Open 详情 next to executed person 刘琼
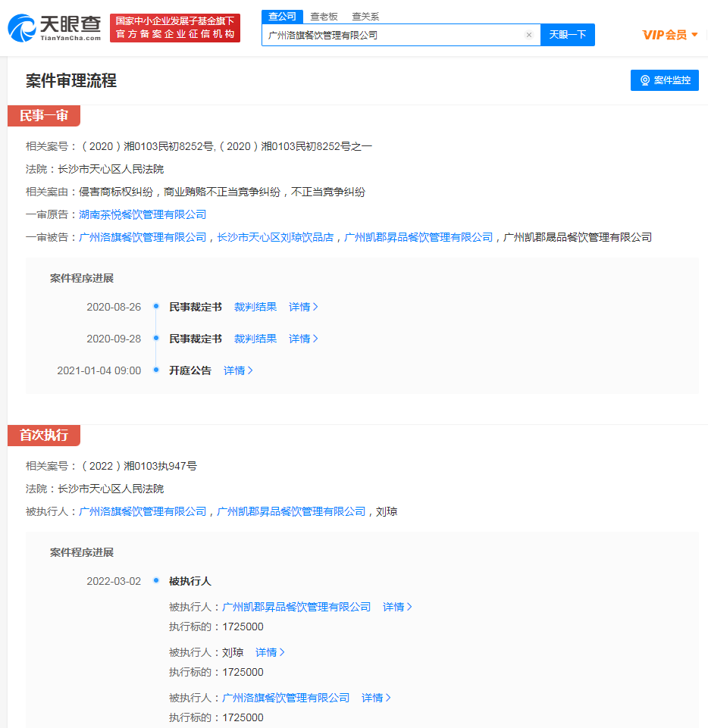 point(270,652)
